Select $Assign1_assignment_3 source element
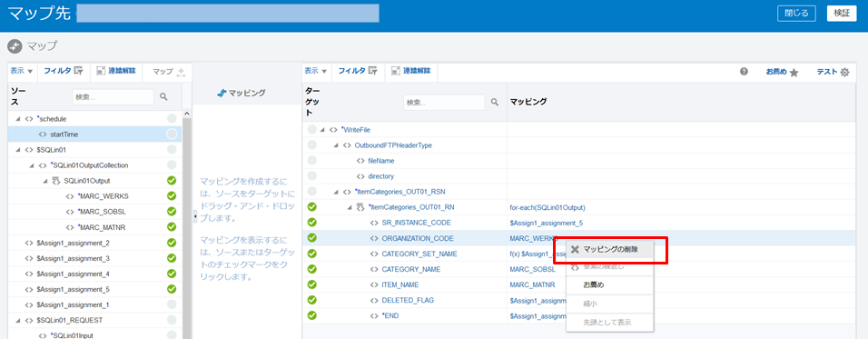Image resolution: width=868 pixels, height=339 pixels. [x=73, y=258]
